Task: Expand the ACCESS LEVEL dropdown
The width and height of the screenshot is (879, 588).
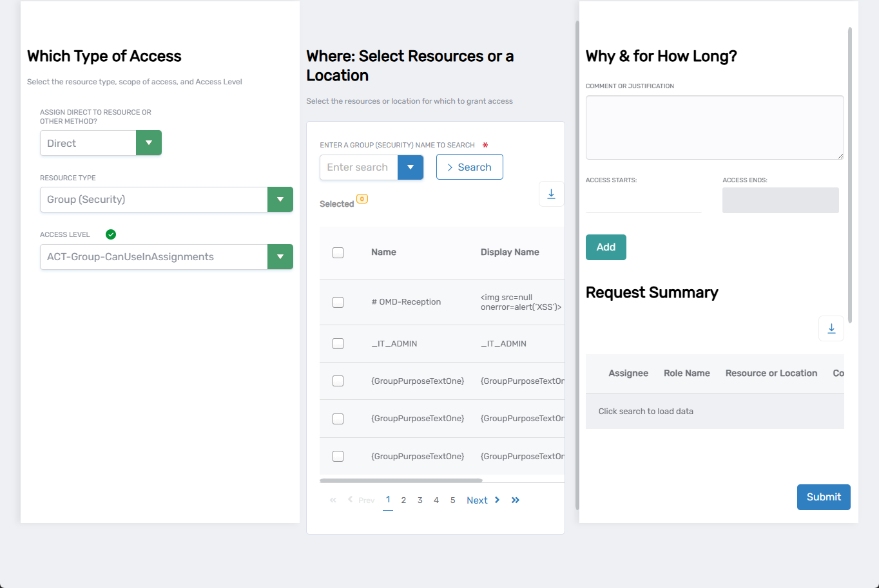Action: [x=280, y=256]
